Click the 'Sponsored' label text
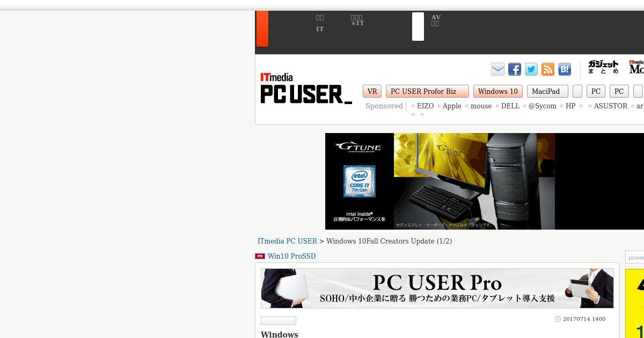 pos(384,106)
